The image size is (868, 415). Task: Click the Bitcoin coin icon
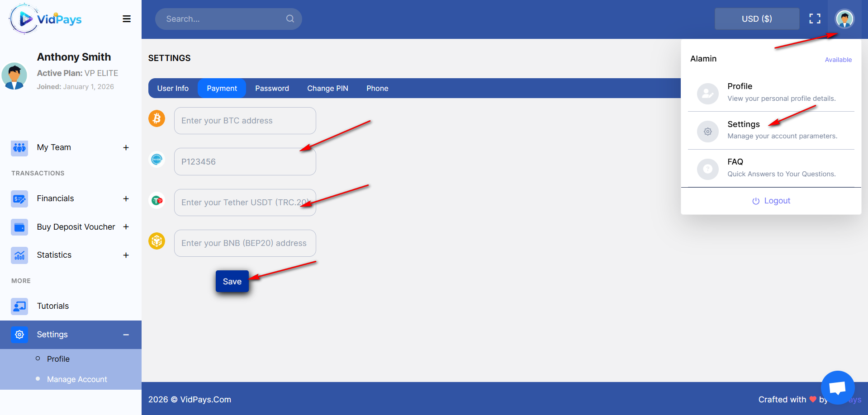(157, 118)
